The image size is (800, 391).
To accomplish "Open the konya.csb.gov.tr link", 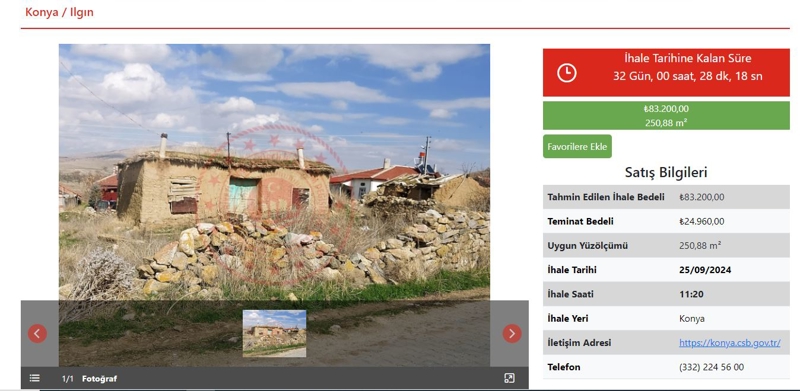I will pos(729,343).
